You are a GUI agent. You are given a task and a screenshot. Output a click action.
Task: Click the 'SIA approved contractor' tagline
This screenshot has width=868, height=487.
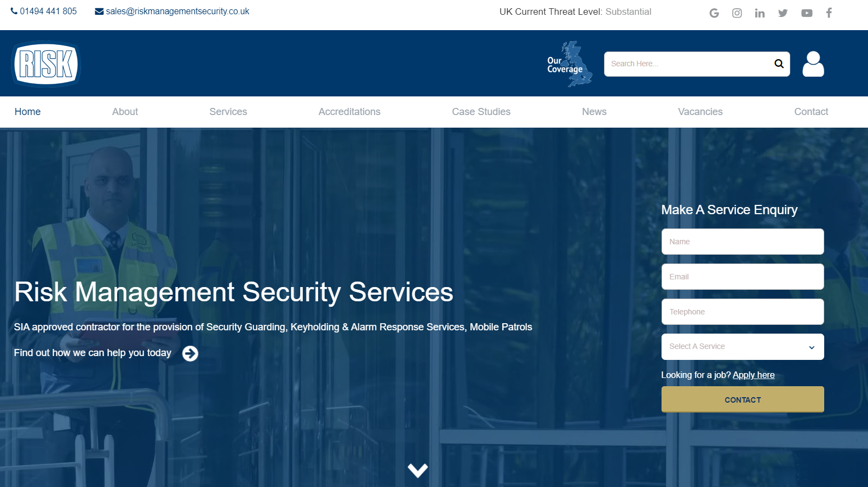273,327
